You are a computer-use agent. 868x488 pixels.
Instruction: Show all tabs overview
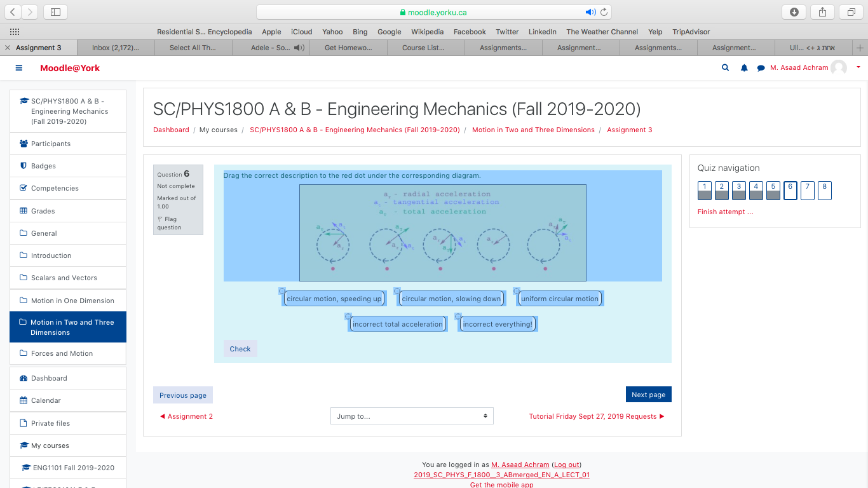[851, 12]
